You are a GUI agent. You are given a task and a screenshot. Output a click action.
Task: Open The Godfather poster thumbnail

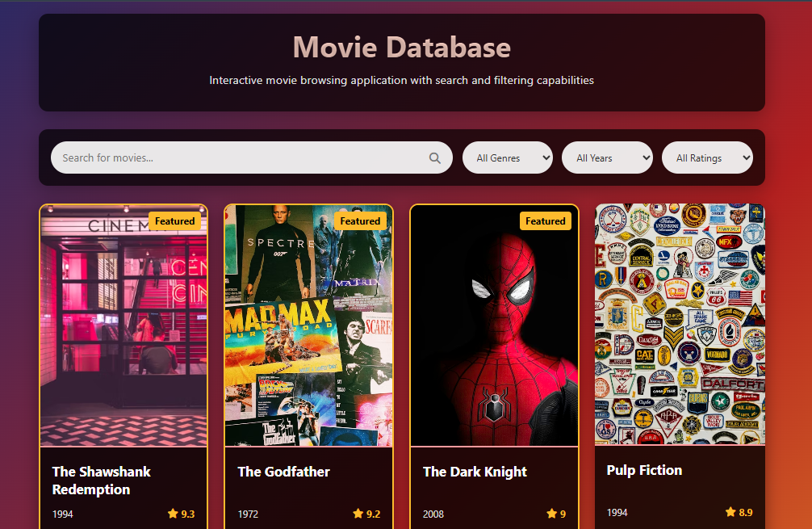(x=308, y=325)
